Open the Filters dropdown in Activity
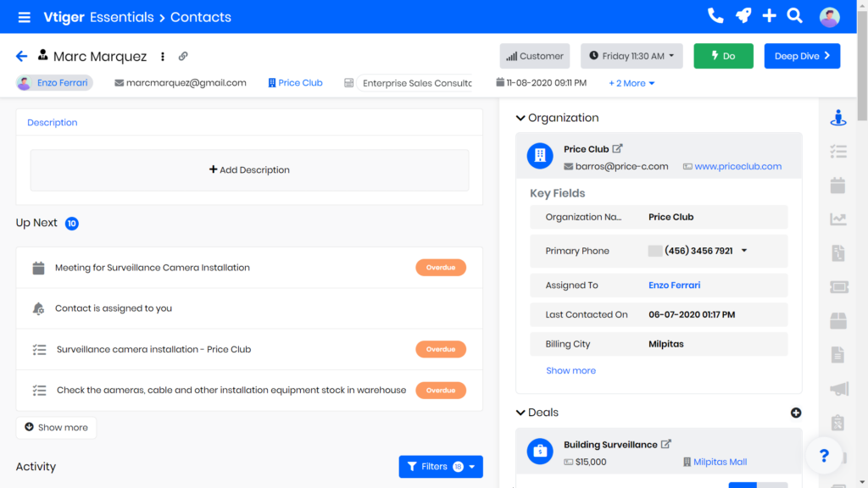Screen dimensions: 868x488 pos(441,466)
